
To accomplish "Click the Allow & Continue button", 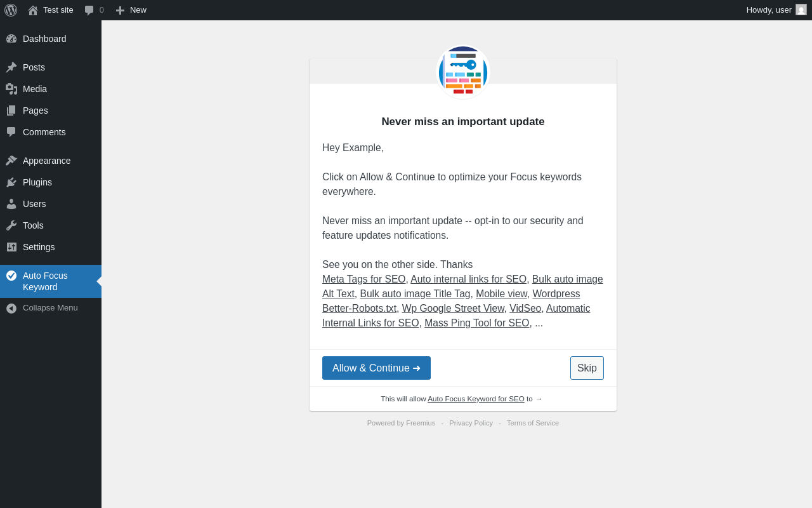I will 376,368.
